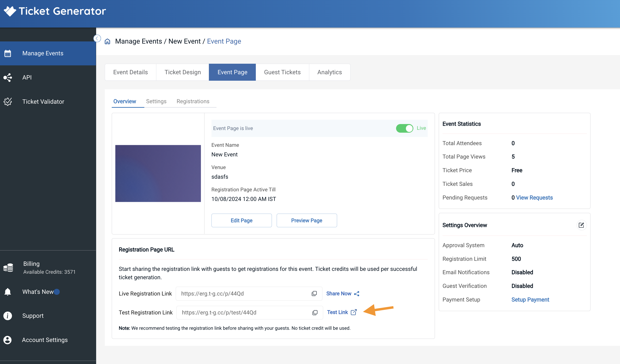Screen dimensions: 620x364
Task: Click the Email Notifications 'Disabled' value
Action: coord(522,272)
